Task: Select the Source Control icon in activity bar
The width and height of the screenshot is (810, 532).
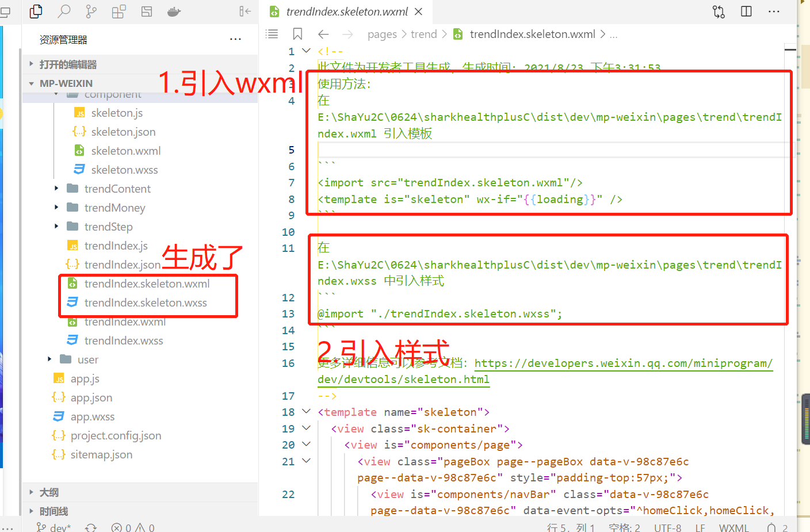Action: click(x=91, y=11)
